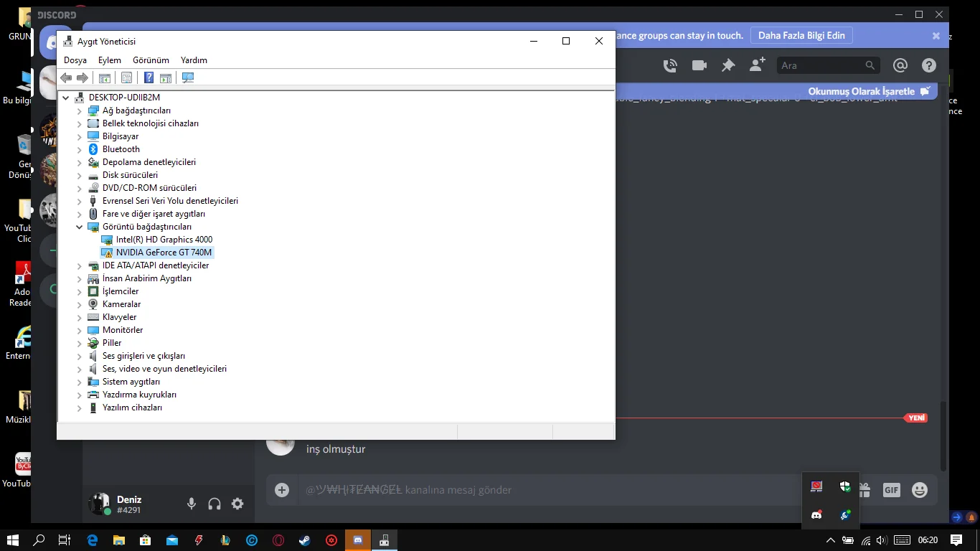Open Windows Security shield tray icon
The image size is (980, 551).
(x=845, y=486)
